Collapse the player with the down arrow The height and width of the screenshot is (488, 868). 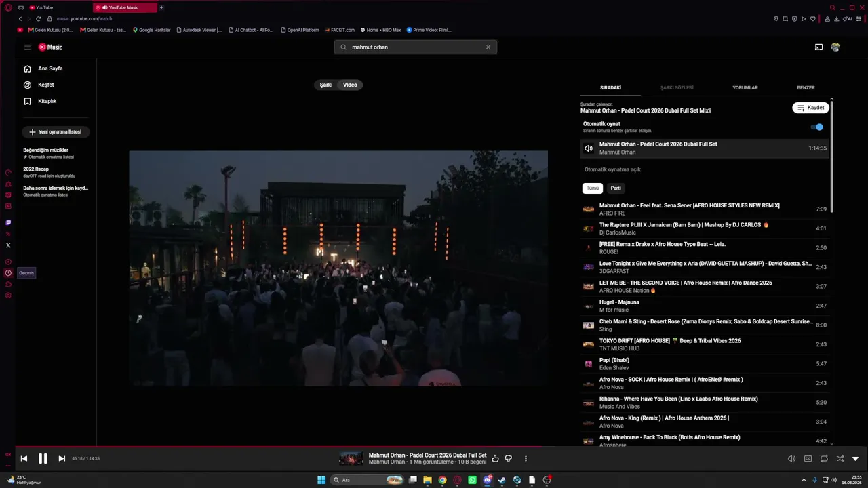[x=856, y=459]
